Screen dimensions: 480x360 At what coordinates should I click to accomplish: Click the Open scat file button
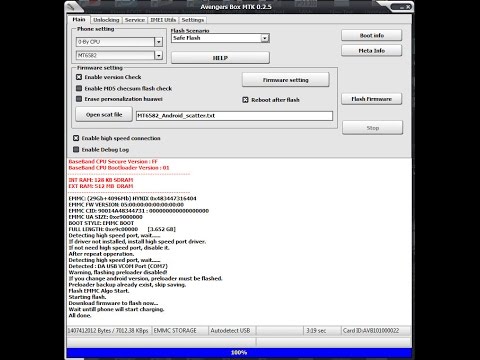[104, 115]
